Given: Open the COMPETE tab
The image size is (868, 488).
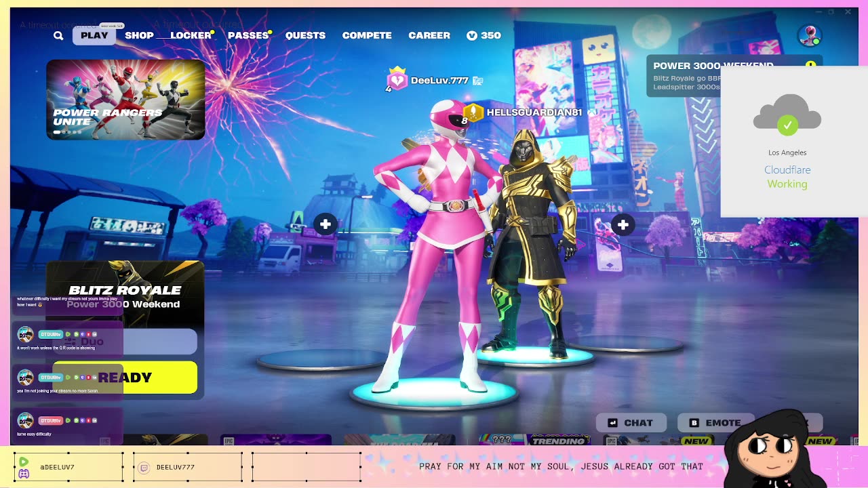Looking at the screenshot, I should coord(367,35).
